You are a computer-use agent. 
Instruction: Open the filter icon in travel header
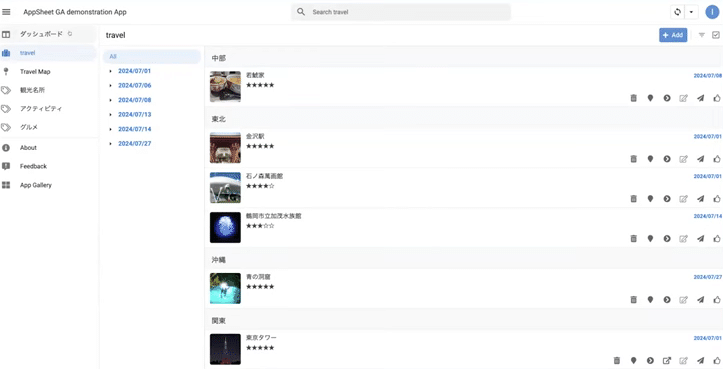coord(702,35)
